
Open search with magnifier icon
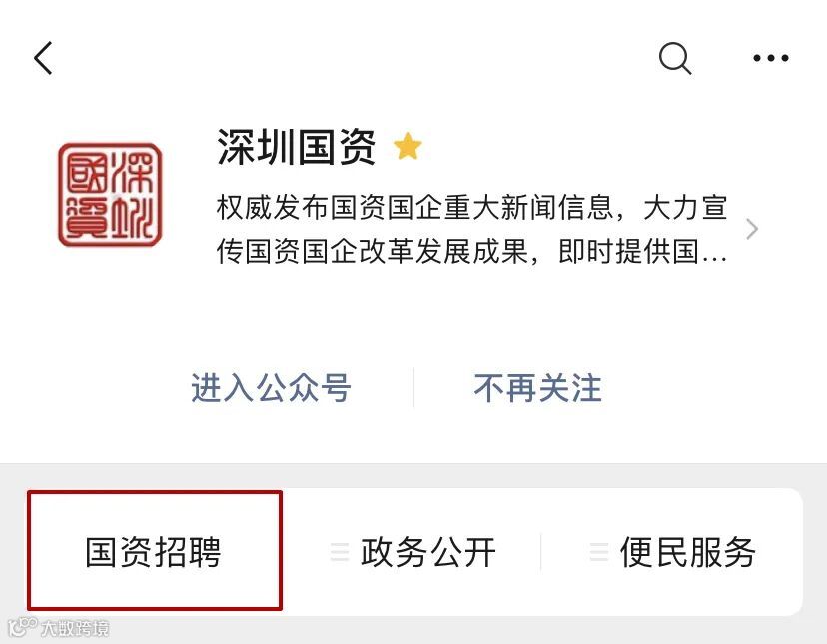click(675, 58)
